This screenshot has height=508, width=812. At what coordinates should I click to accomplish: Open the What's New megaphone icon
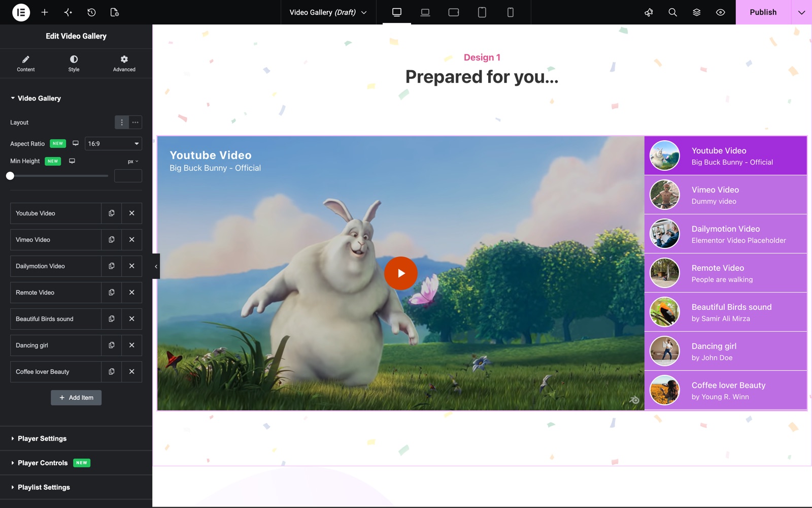pos(649,12)
